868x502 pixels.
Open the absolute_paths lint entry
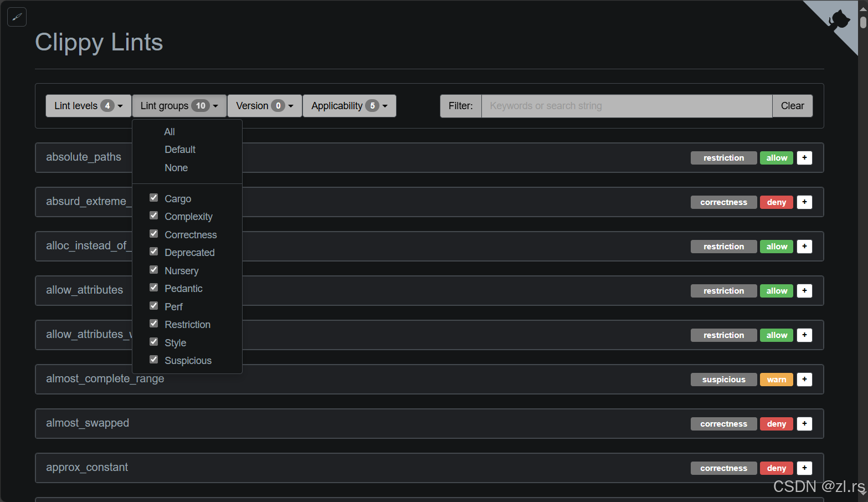tap(429, 157)
